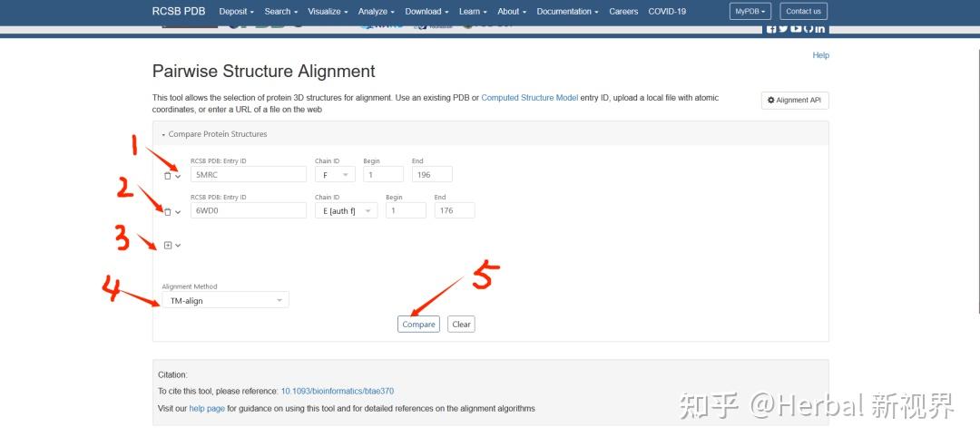980x446 pixels.
Task: Open Chain ID dropdown showing E [auth f]
Action: [347, 211]
